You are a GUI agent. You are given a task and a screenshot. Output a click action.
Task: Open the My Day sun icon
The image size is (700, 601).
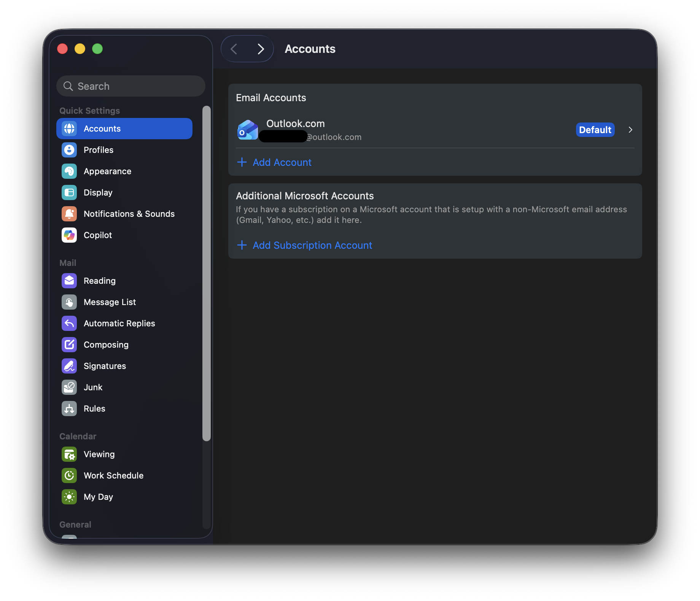(x=69, y=497)
